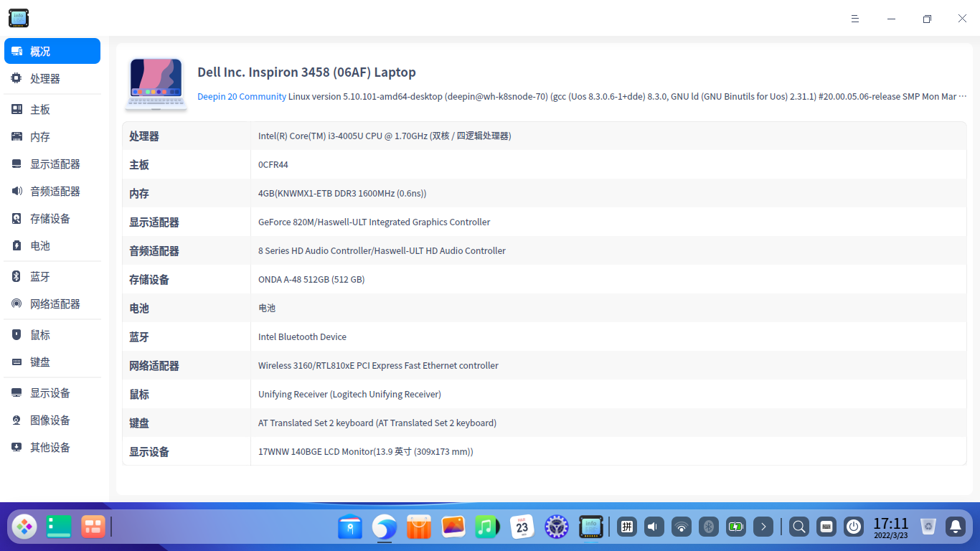This screenshot has width=980, height=551.
Task: Open the blue file manager dock icon
Action: pyautogui.click(x=350, y=527)
